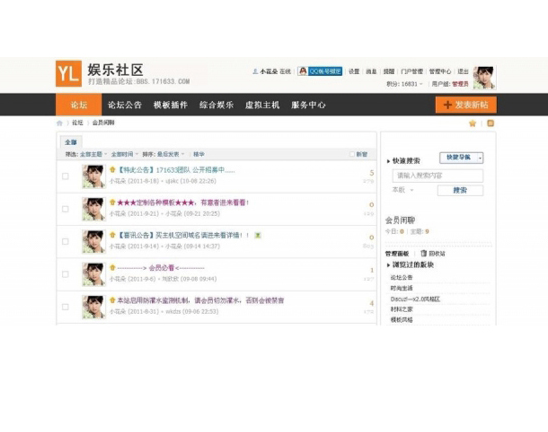The width and height of the screenshot is (548, 432).
Task: Expand the 积分: 16831 dropdown
Action: pyautogui.click(x=404, y=84)
